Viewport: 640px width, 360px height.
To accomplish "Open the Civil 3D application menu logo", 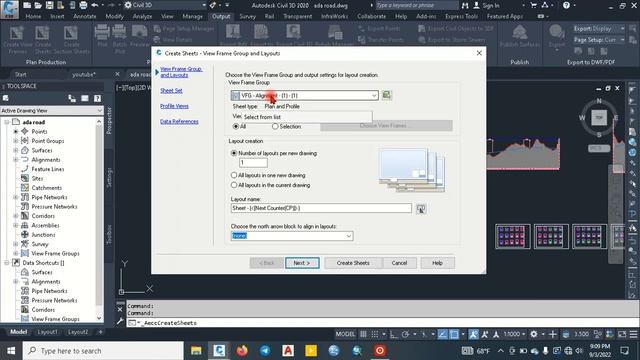I will pyautogui.click(x=9, y=9).
